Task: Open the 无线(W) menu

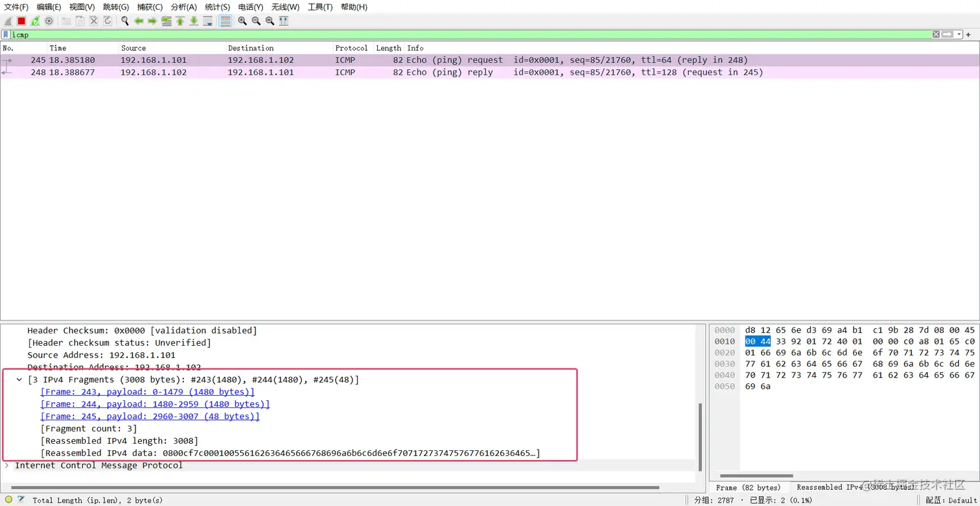Action: (285, 7)
